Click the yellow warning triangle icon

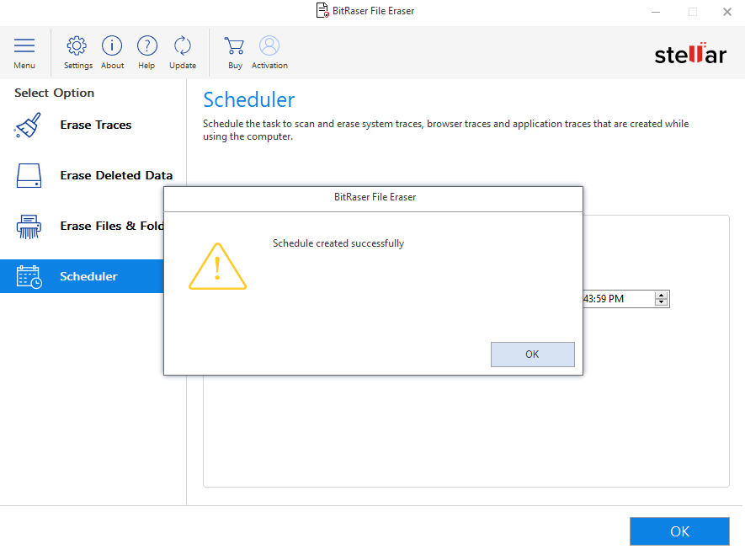coord(217,266)
